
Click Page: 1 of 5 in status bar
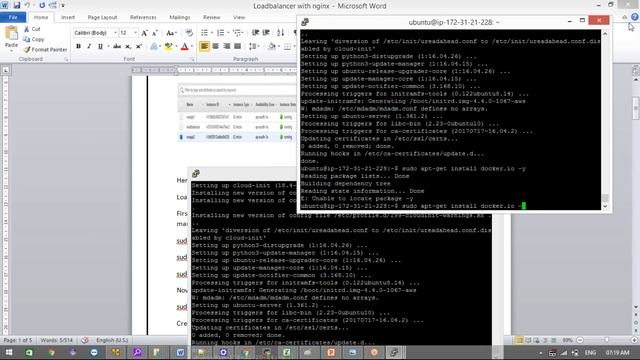pos(18,340)
